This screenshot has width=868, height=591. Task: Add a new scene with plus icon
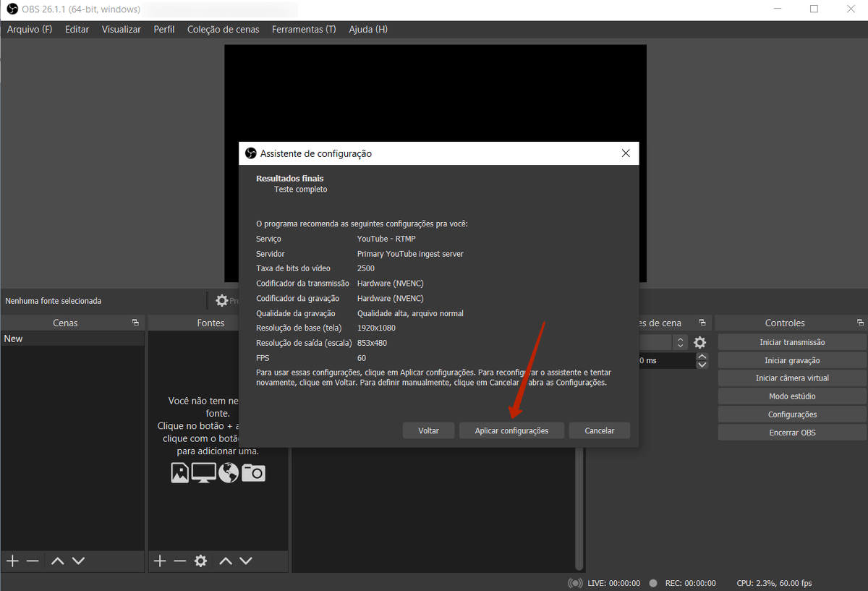[12, 561]
